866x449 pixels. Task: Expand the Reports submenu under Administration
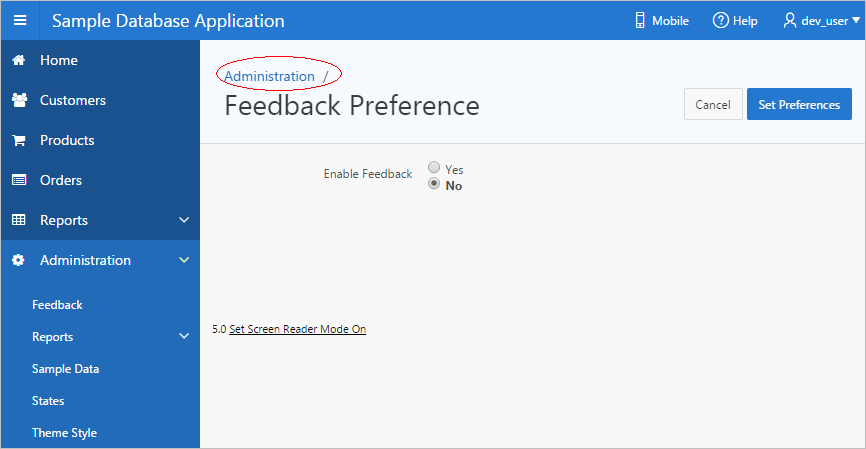(x=184, y=337)
